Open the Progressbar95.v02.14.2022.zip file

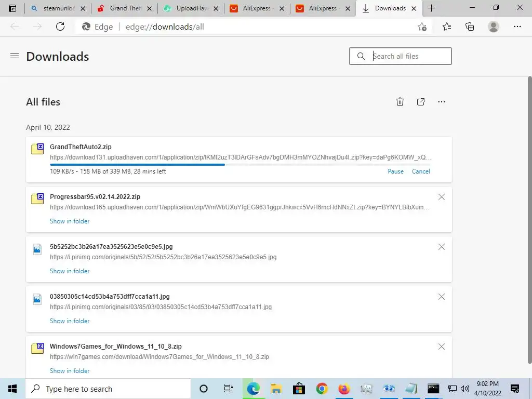(95, 197)
